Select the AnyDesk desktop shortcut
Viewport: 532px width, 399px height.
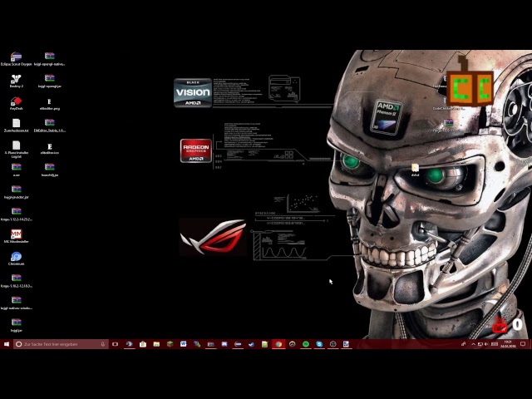(x=16, y=101)
